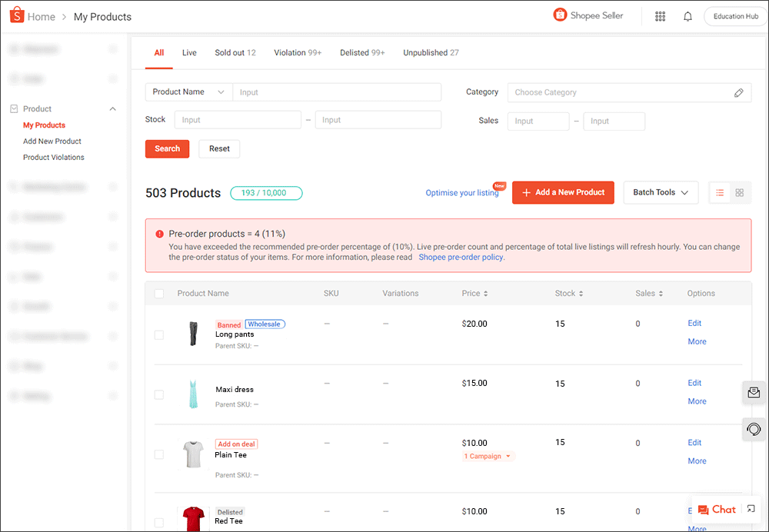Screen dimensions: 769x532
Task: Open the Batch Tools dropdown
Action: (x=660, y=192)
